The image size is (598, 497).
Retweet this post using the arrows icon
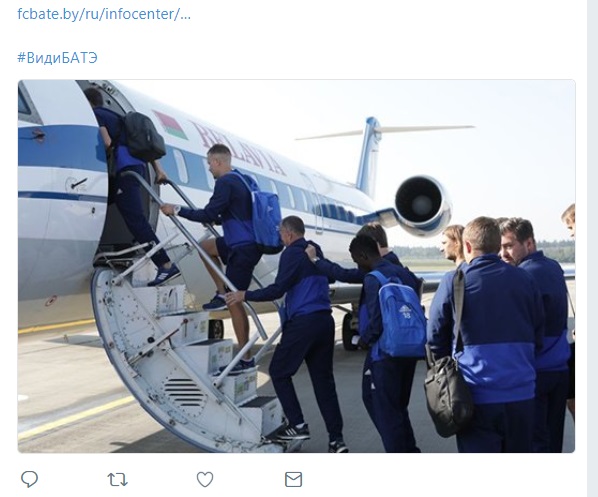click(117, 479)
